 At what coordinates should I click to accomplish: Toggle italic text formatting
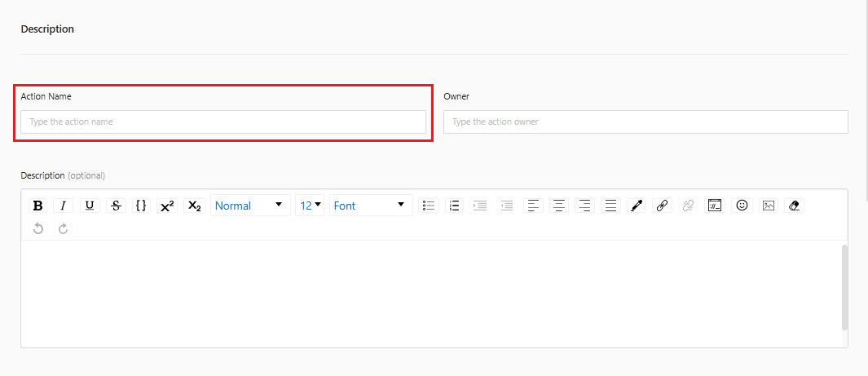(x=64, y=206)
